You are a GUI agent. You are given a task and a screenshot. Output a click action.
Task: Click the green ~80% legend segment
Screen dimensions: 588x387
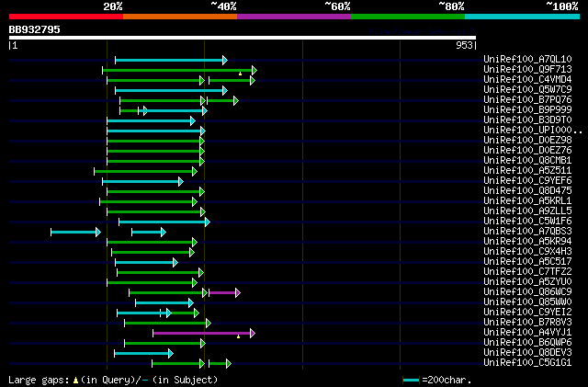tap(408, 17)
